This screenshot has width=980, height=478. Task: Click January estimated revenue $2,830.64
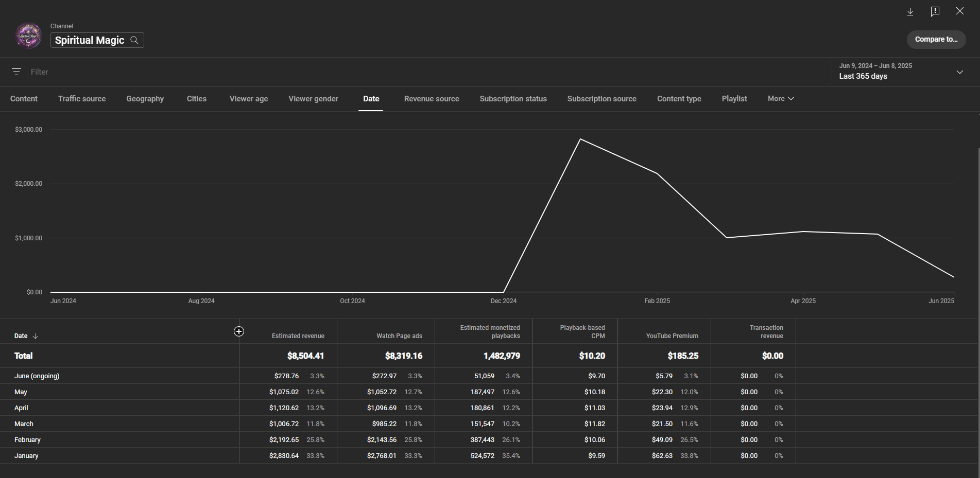click(284, 456)
